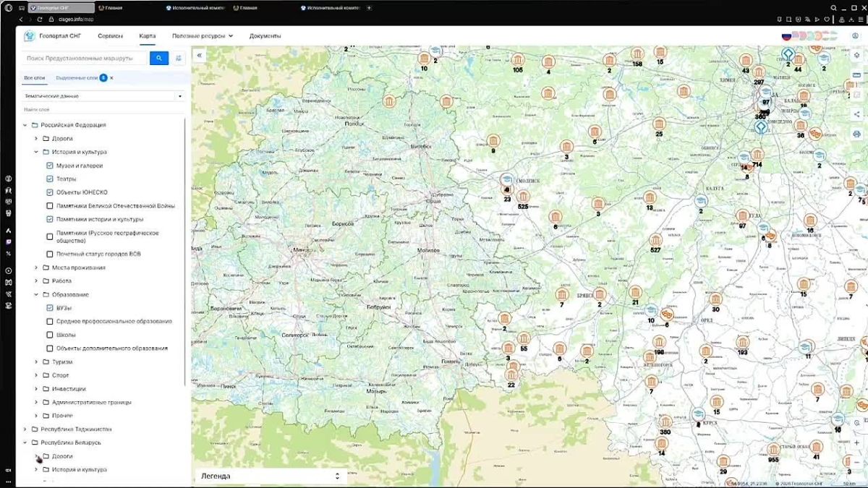This screenshot has width=868, height=488.
Task: Click the museum cluster marker numbered 22
Action: [512, 374]
